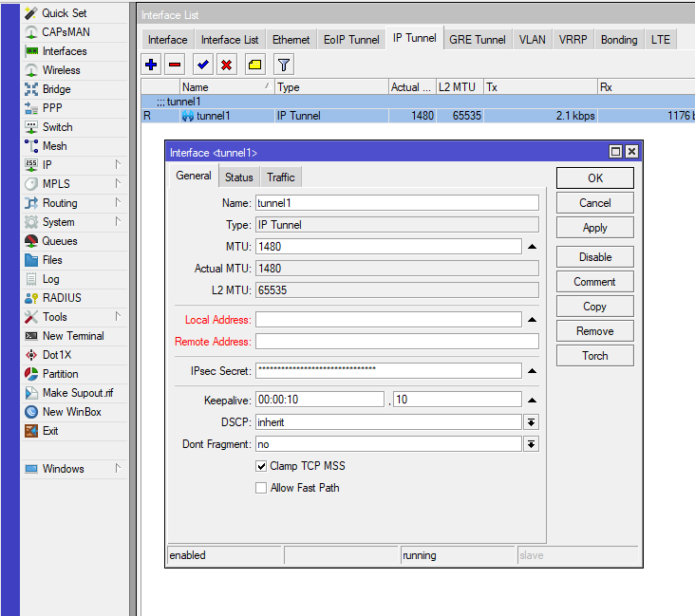Expand the Routing submenu
Screen dimensions: 695x616
click(118, 202)
